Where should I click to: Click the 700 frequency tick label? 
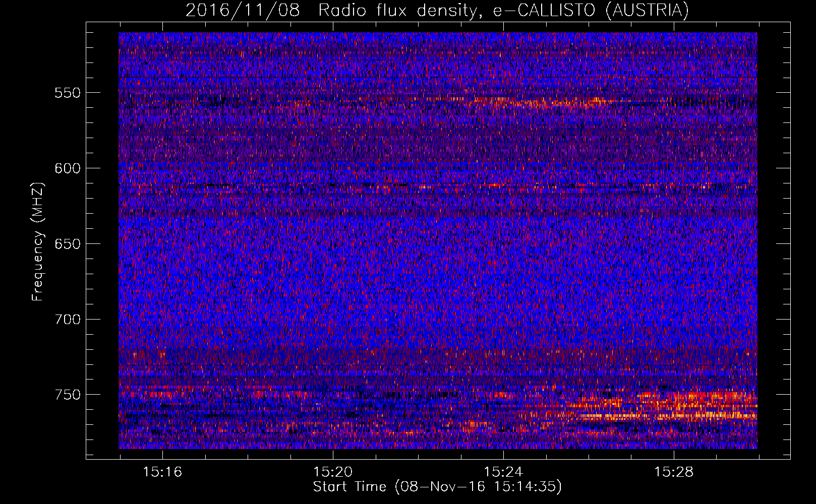pos(68,319)
